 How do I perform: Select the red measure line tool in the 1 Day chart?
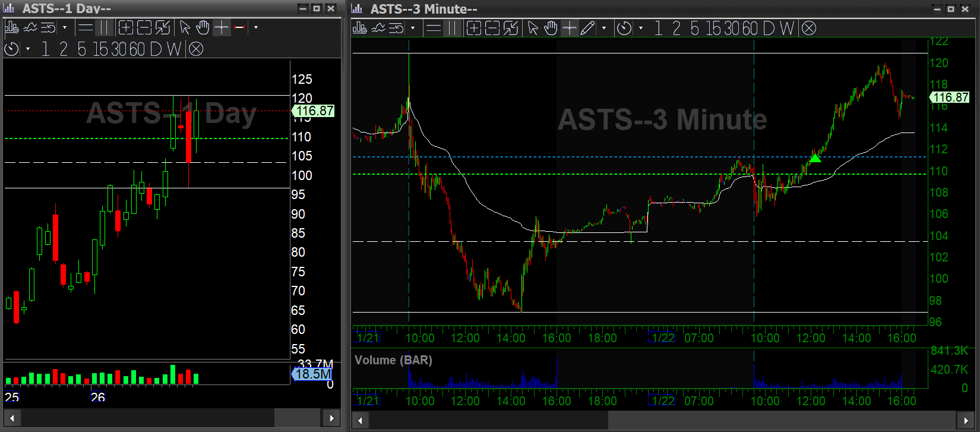[239, 27]
